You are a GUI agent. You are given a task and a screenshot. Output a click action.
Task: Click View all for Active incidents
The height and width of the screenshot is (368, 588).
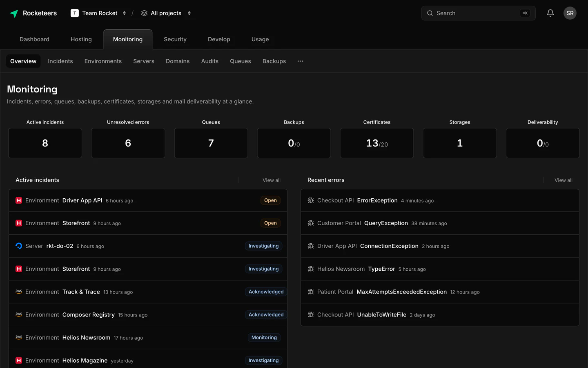272,180
